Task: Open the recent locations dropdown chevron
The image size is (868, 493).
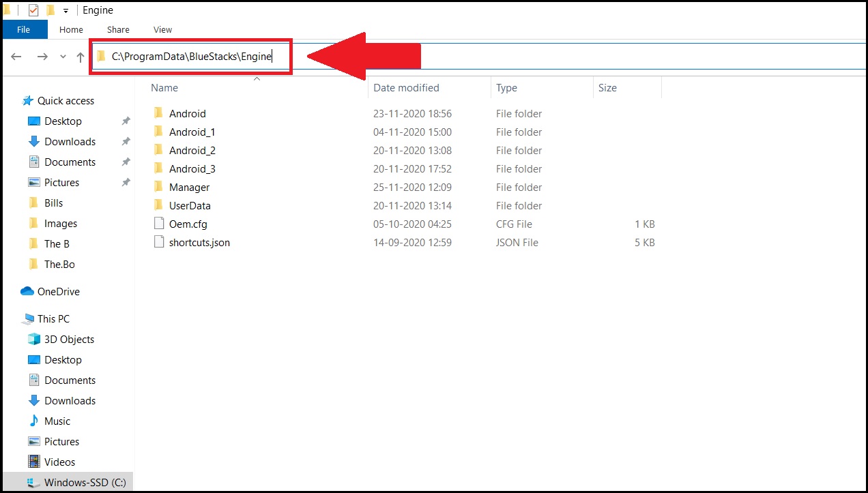Action: click(63, 57)
